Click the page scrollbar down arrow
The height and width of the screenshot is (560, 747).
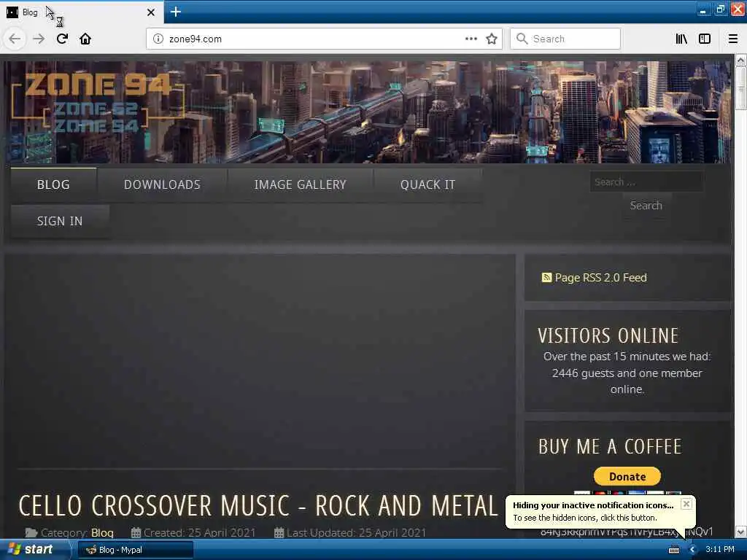(x=740, y=532)
